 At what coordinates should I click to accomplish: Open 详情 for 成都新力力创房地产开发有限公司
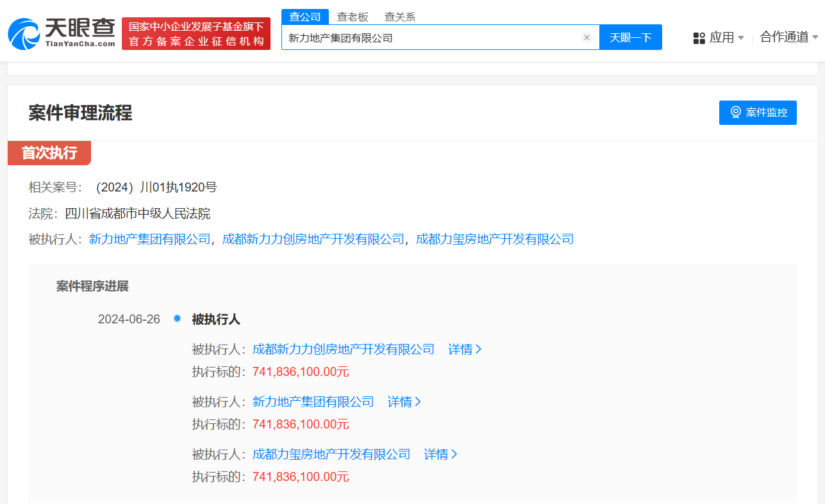pyautogui.click(x=465, y=349)
